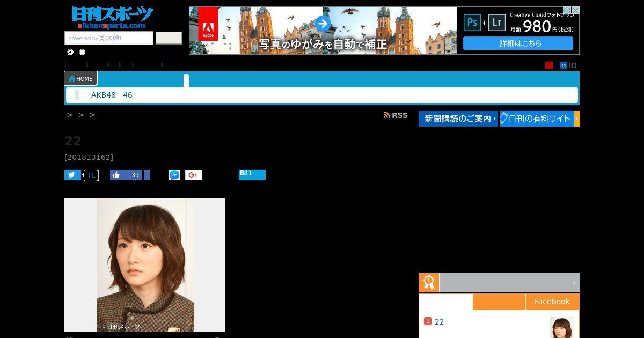Click the blue arrow on Adobe banner
Screen dimensions: 644x338
(x=323, y=24)
